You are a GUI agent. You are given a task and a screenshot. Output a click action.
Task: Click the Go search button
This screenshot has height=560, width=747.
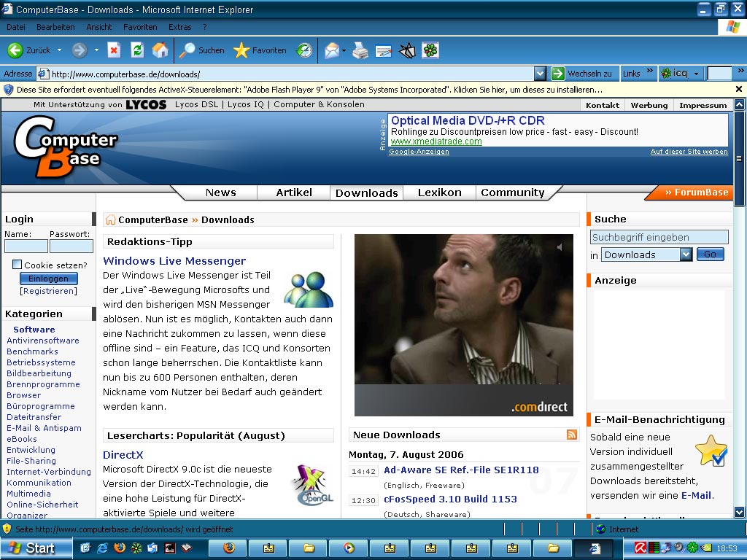(710, 254)
